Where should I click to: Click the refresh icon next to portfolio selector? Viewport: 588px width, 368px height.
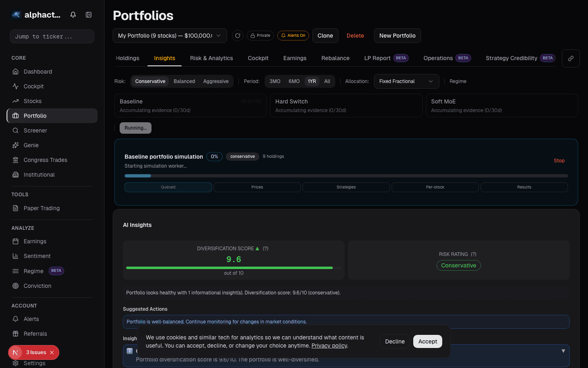pyautogui.click(x=238, y=36)
